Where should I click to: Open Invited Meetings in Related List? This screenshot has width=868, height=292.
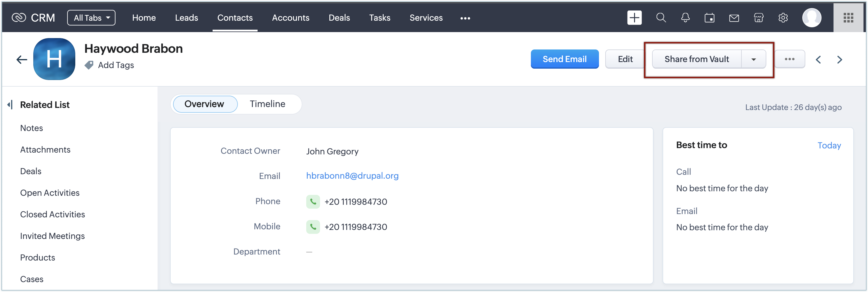pos(52,236)
